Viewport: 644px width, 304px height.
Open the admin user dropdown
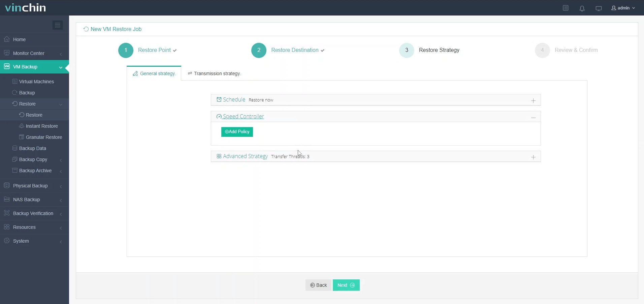pyautogui.click(x=623, y=8)
